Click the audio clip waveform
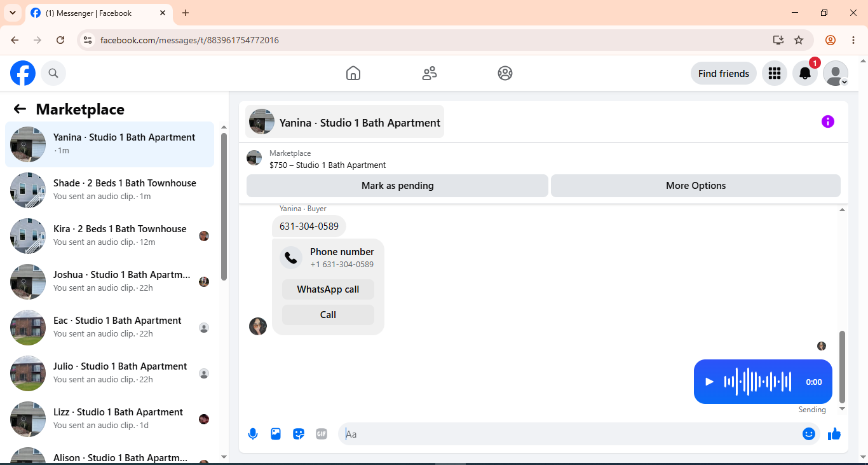This screenshot has height=465, width=868. [757, 382]
